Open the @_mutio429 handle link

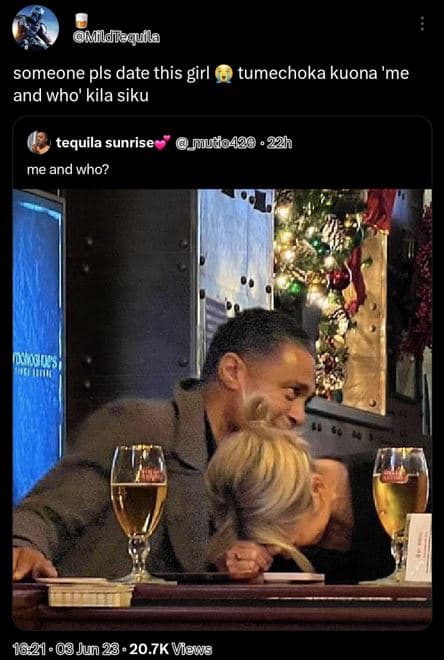pos(215,144)
